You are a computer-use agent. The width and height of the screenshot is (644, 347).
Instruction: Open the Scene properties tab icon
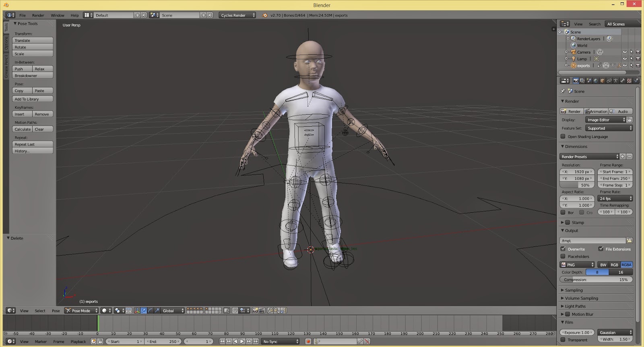[x=589, y=81]
